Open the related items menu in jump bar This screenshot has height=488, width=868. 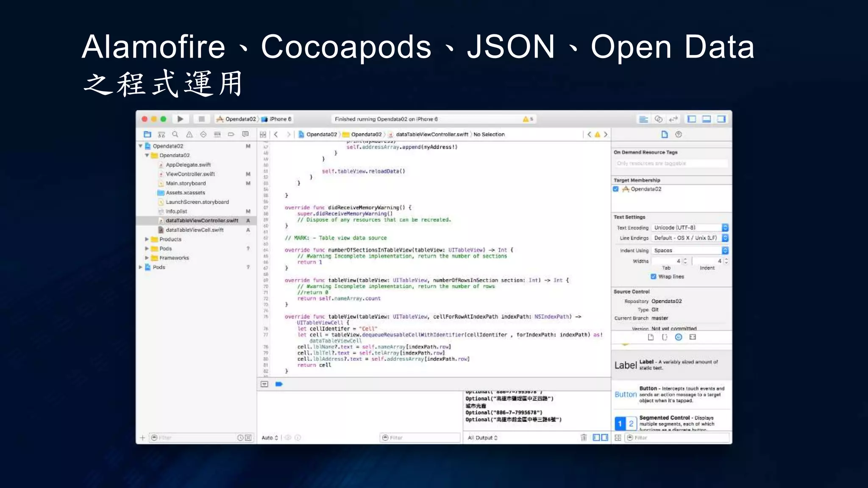[263, 134]
